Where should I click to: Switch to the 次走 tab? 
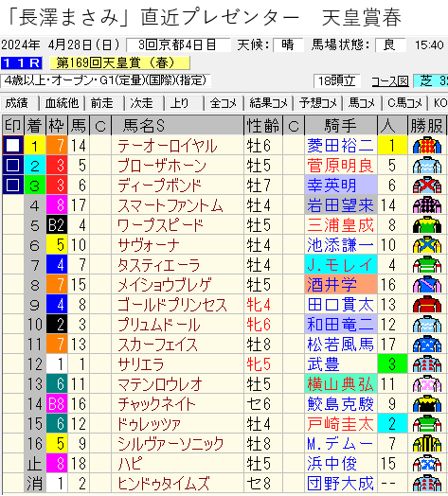(x=144, y=103)
